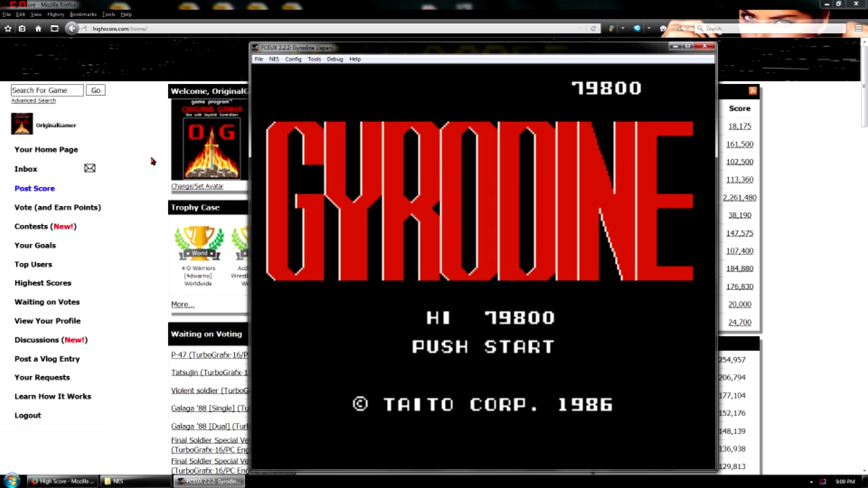
Task: Open Vote (and Earn Points) link
Action: 58,207
